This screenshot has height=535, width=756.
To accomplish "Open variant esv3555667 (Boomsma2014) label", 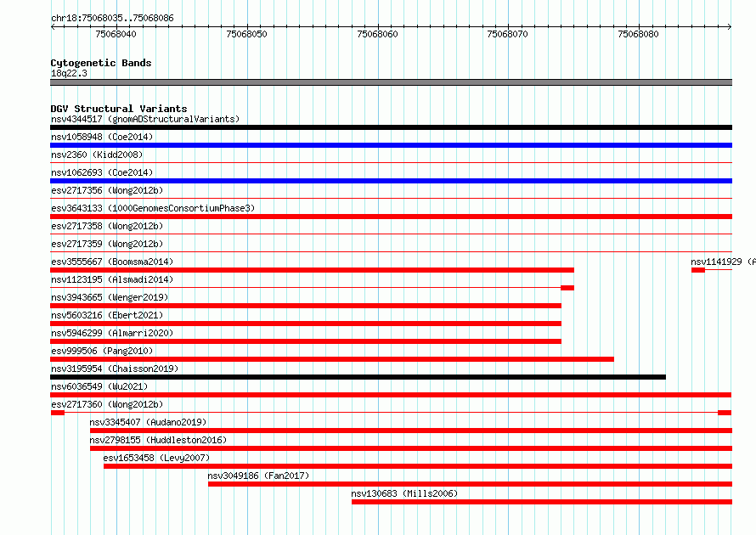I will [x=112, y=262].
